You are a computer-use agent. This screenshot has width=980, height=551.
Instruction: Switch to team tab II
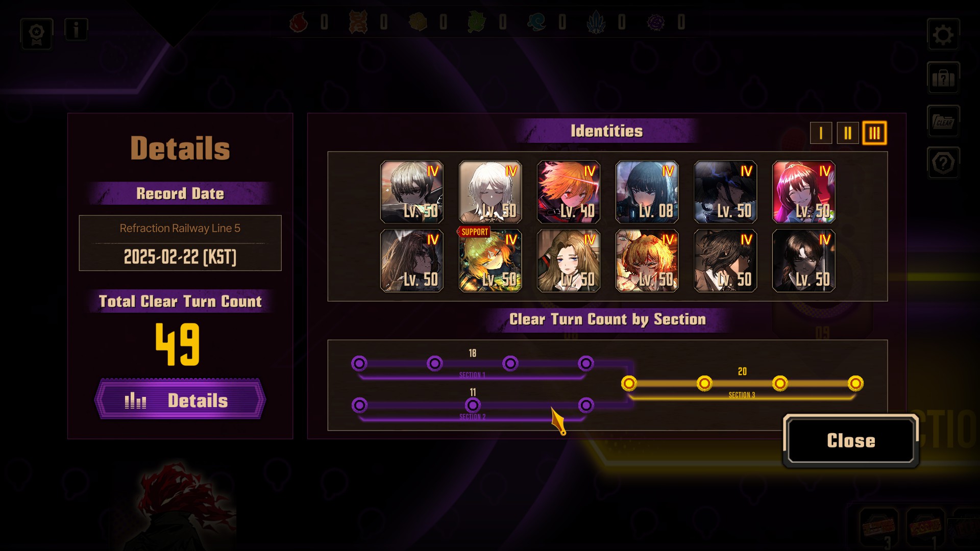[x=847, y=133]
